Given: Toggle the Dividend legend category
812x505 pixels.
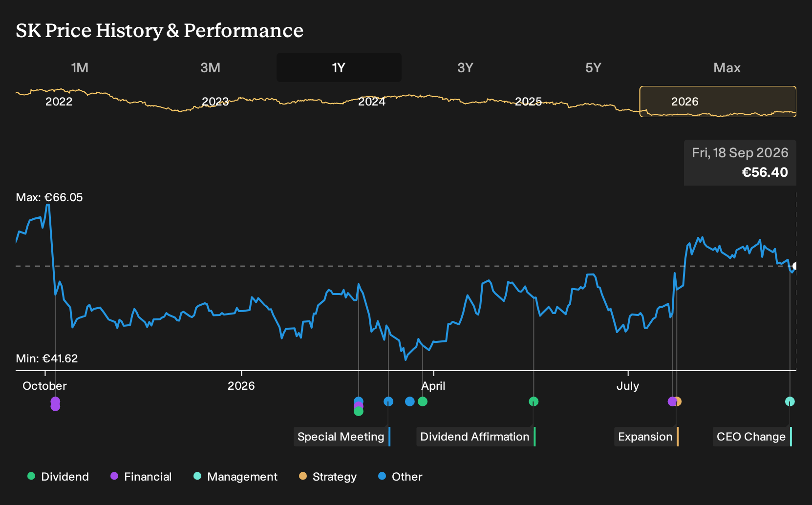Looking at the screenshot, I should point(58,477).
